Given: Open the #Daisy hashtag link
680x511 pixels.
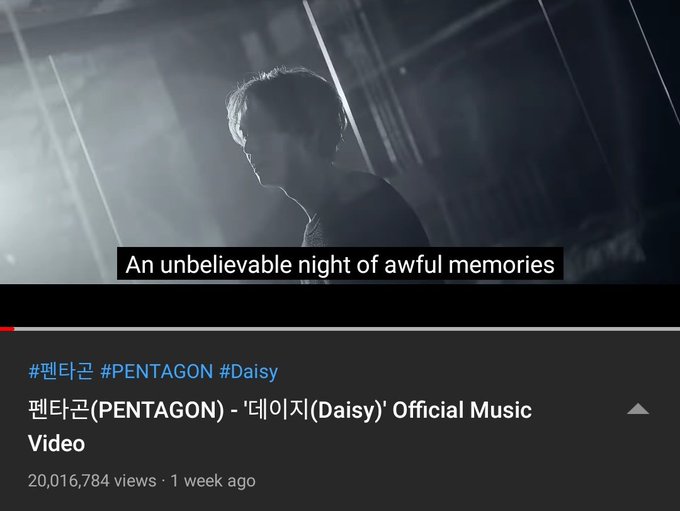Looking at the screenshot, I should (248, 372).
